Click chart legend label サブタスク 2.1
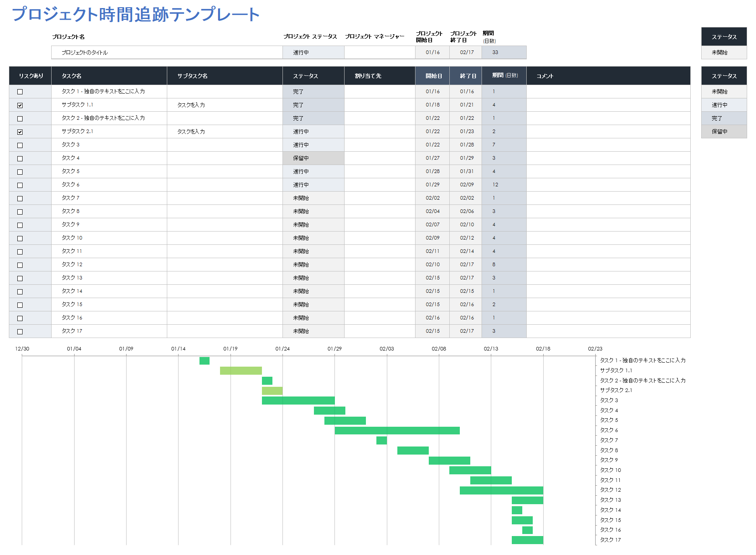The height and width of the screenshot is (555, 756). [616, 390]
